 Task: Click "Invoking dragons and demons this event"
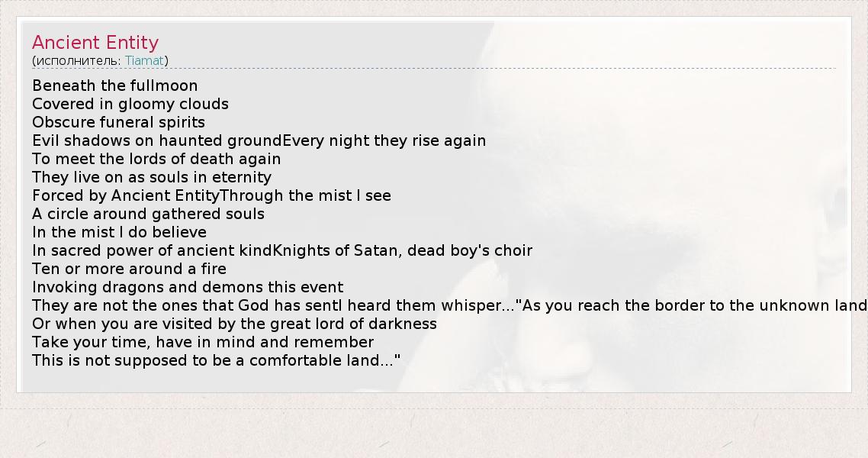pyautogui.click(x=188, y=287)
